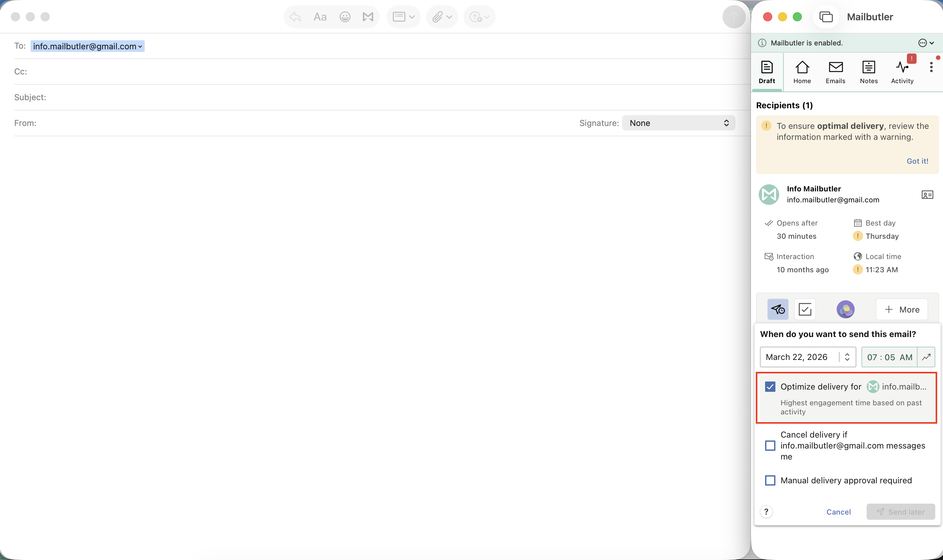Image resolution: width=943 pixels, height=560 pixels.
Task: Click the Best day warning icon by Thursday
Action: point(857,236)
